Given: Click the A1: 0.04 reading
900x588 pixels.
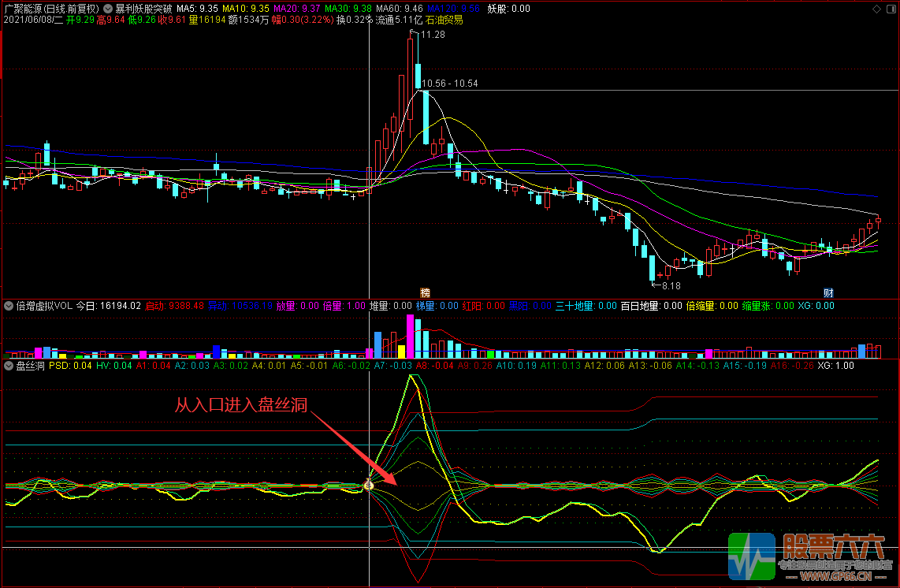Looking at the screenshot, I should click(x=153, y=366).
